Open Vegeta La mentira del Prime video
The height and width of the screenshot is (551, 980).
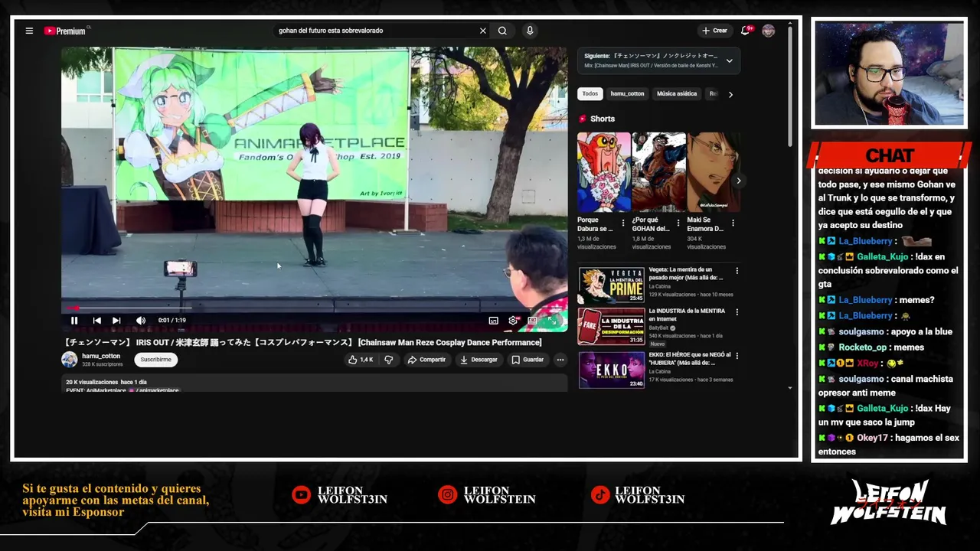point(611,285)
